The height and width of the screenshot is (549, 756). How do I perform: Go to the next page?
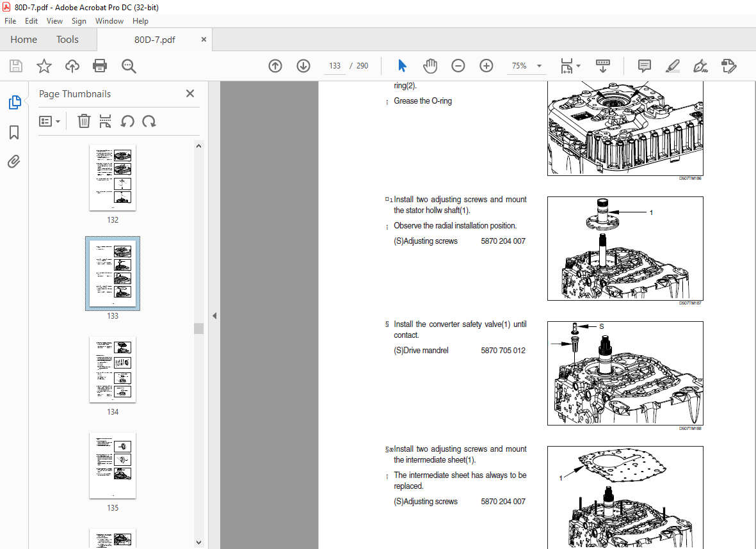click(x=303, y=66)
